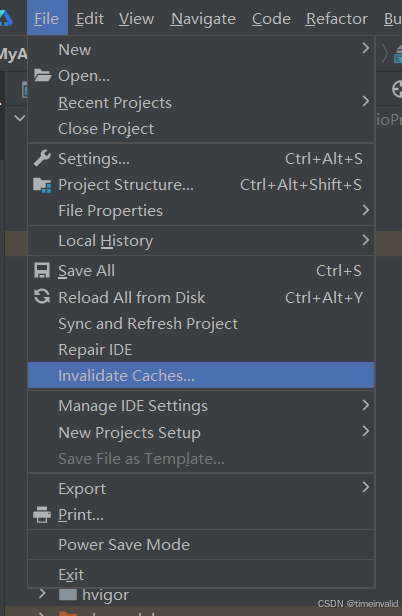402x616 pixels.
Task: Click the Project Structure folder icon
Action: point(42,185)
